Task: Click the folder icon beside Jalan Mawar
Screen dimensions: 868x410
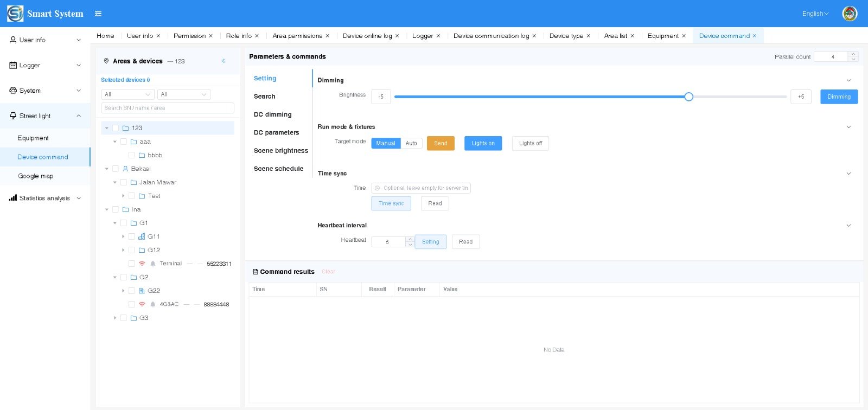Action: pos(133,182)
